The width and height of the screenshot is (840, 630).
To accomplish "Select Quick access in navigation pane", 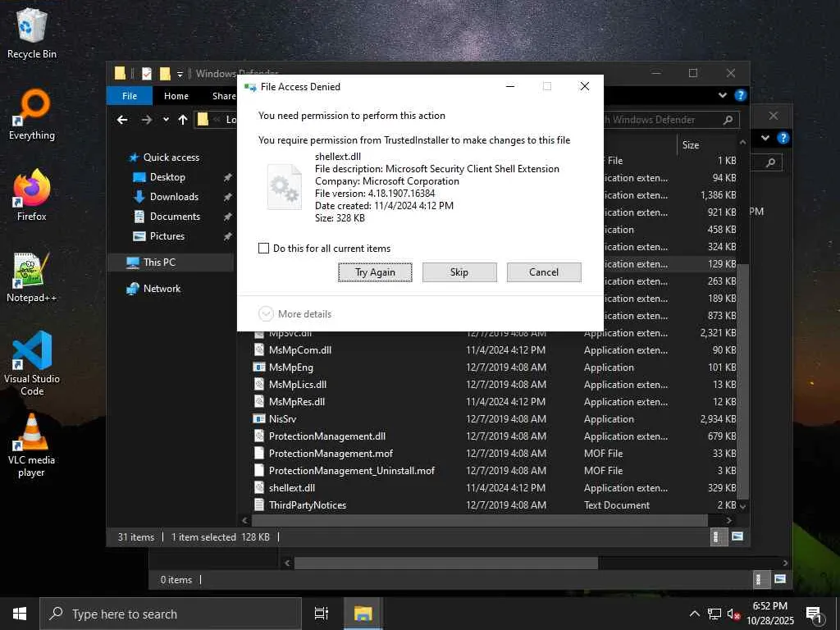I will [171, 157].
